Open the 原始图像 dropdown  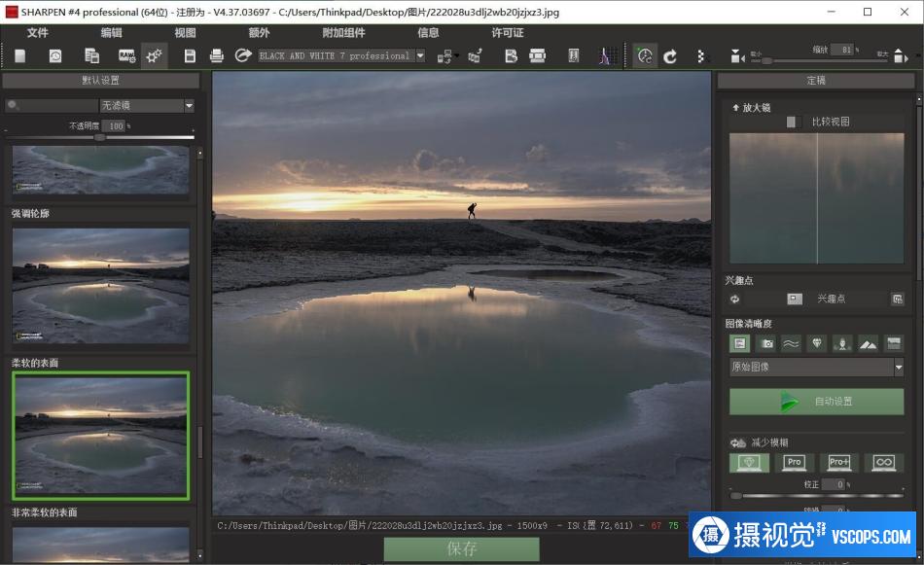click(x=816, y=367)
